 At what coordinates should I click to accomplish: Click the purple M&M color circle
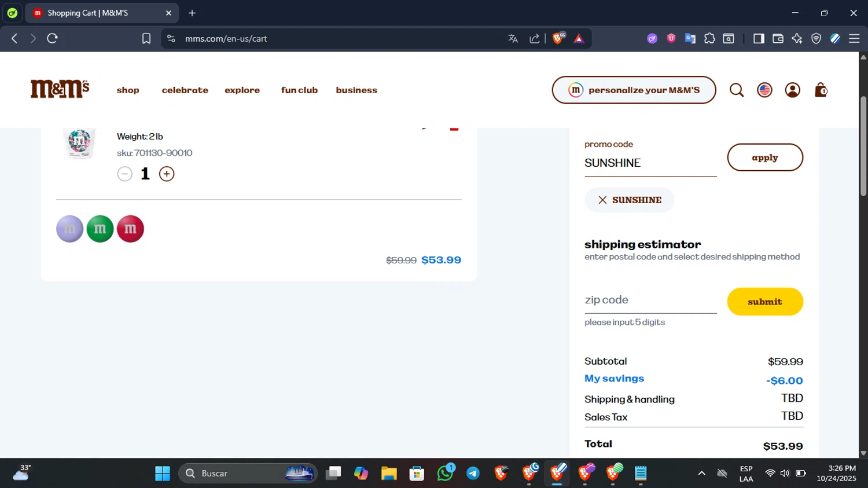(x=69, y=229)
